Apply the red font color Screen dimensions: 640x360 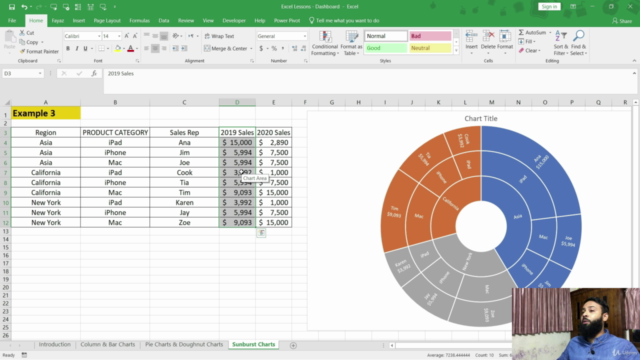(131, 49)
